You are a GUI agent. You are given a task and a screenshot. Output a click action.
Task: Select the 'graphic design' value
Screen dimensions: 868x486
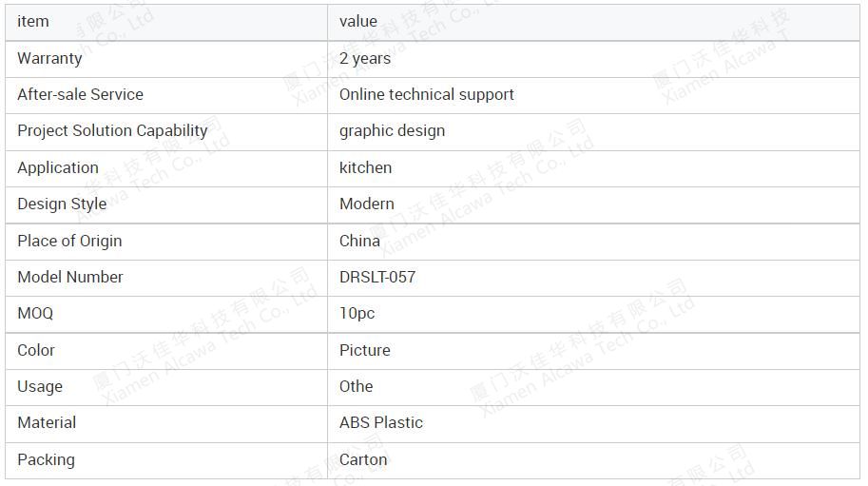point(392,131)
